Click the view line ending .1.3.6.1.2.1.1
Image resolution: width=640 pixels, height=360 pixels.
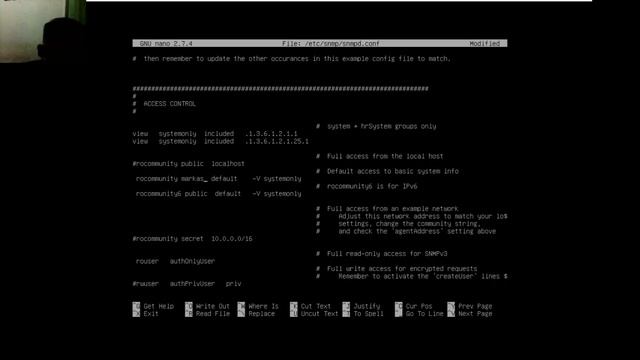coord(215,134)
